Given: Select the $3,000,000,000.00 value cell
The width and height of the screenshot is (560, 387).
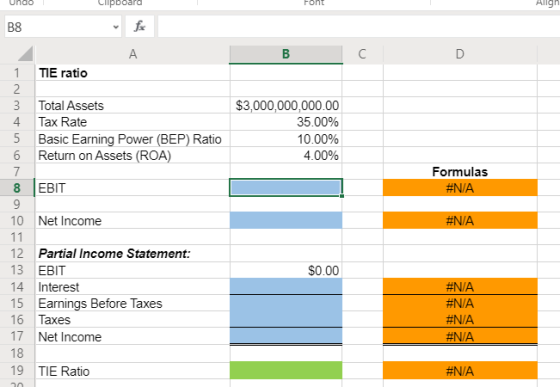Looking at the screenshot, I should (x=286, y=106).
